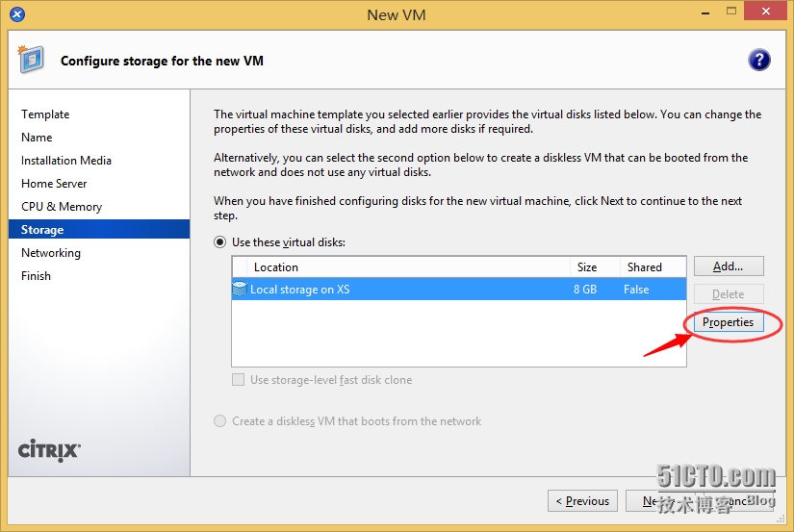Select 'Use these virtual disks' radio button

pyautogui.click(x=220, y=242)
